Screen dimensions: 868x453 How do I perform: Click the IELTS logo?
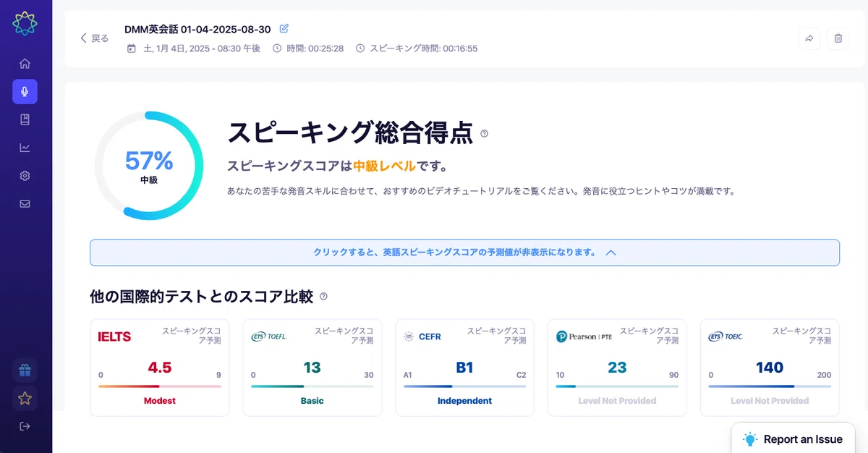tap(114, 336)
